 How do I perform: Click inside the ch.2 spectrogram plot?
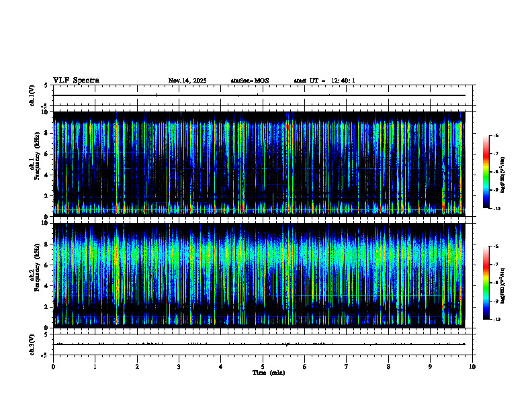click(259, 275)
